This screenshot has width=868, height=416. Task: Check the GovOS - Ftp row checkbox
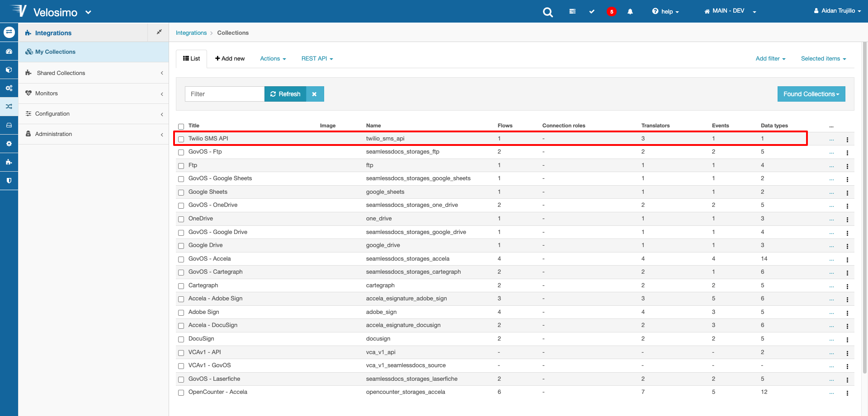[181, 152]
